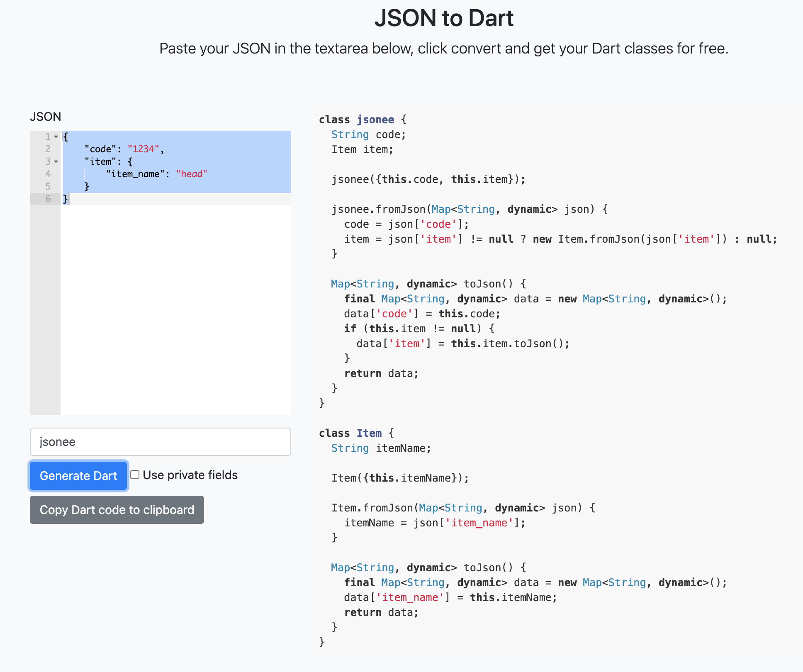
Task: Click the "1234" string value in editor
Action: click(x=144, y=149)
